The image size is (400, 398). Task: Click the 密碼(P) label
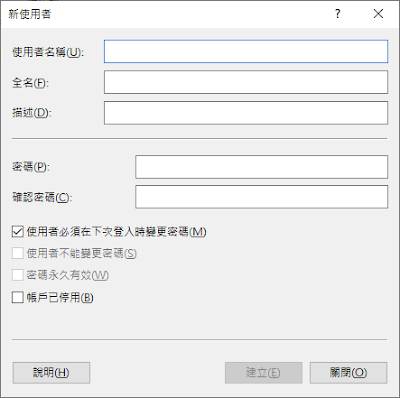(31, 167)
